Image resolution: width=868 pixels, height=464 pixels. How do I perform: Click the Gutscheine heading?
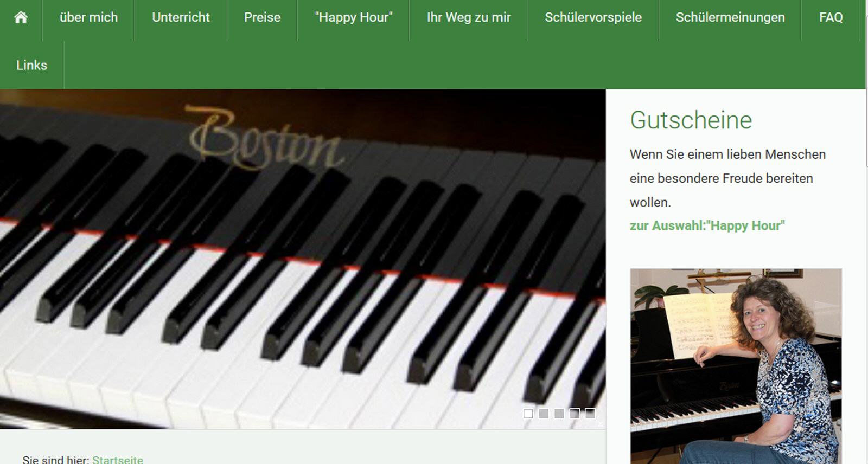(691, 120)
